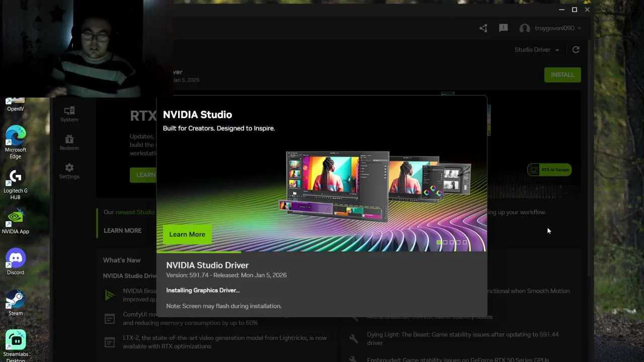Open the Studio Driver type dropdown
This screenshot has width=644, height=362.
[x=537, y=50]
